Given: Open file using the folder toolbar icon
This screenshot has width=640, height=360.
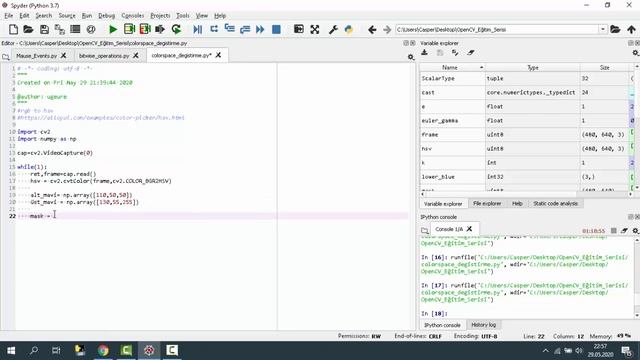Looking at the screenshot, I should (28, 29).
